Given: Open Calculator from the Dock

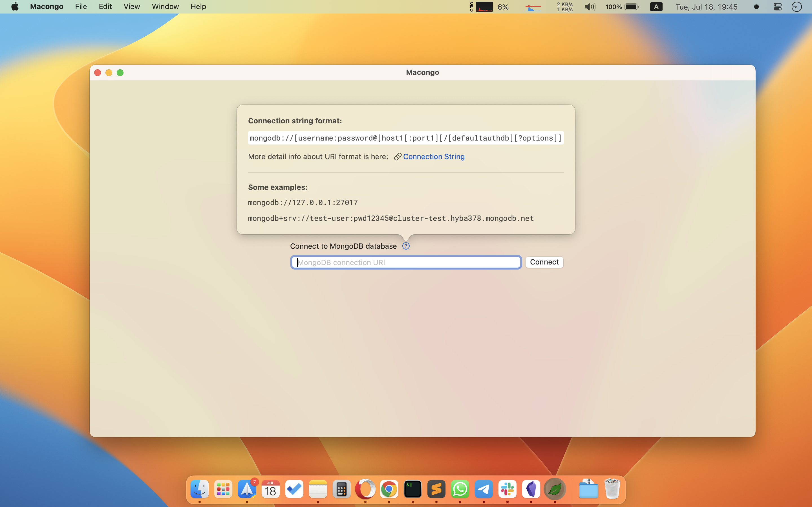Looking at the screenshot, I should (x=342, y=489).
